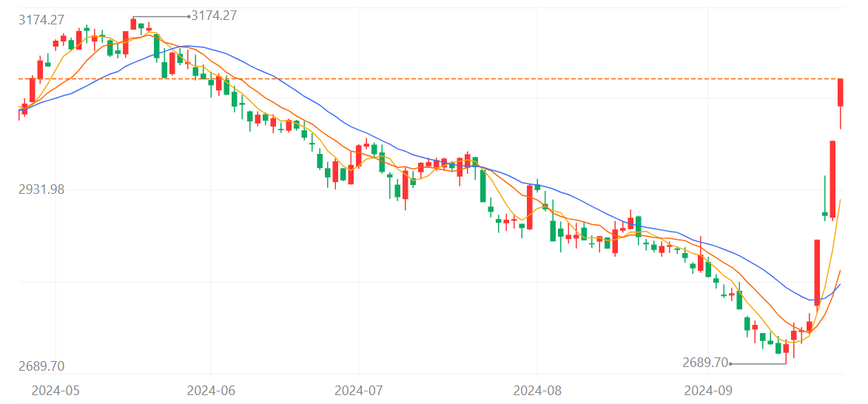868x404 pixels.
Task: Click the 2024-07 x-axis date label
Action: 358,389
